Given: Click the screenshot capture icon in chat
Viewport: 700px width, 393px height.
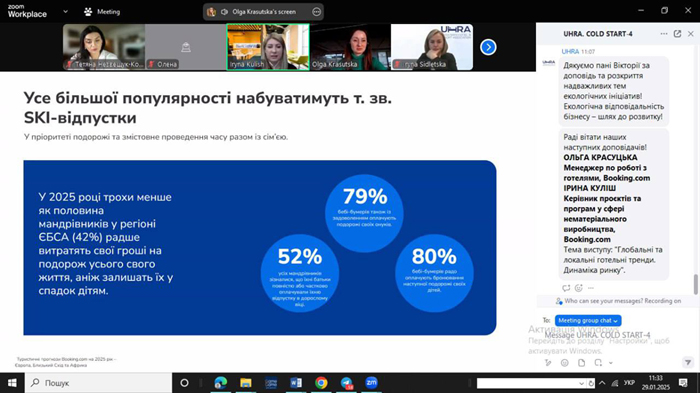Looking at the screenshot, I should coord(598,363).
